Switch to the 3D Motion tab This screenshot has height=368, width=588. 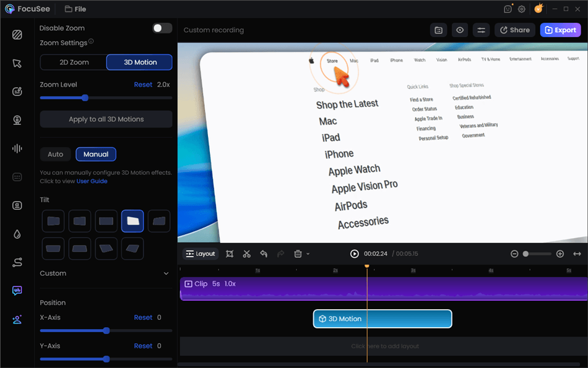pos(139,62)
